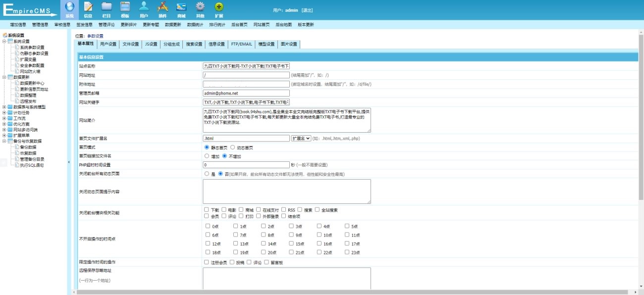Screen dimensions: 644x295
Task: Click the page icon beside 网站防火墙
Action: (x=17, y=71)
